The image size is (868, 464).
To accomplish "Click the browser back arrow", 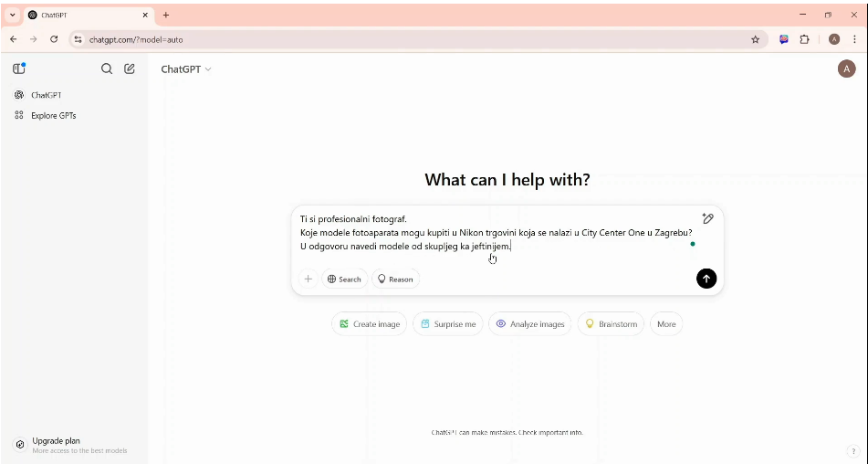I will [x=14, y=39].
